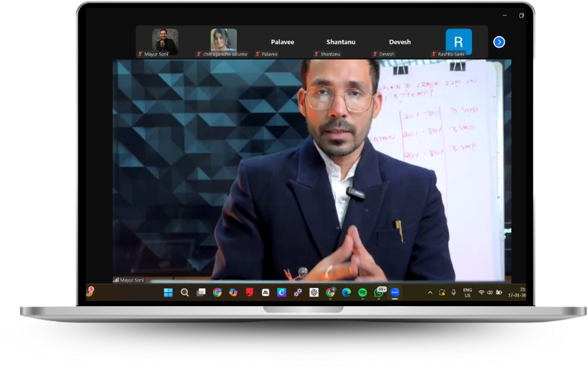Open ChatGPT icon in taskbar

pos(314,292)
